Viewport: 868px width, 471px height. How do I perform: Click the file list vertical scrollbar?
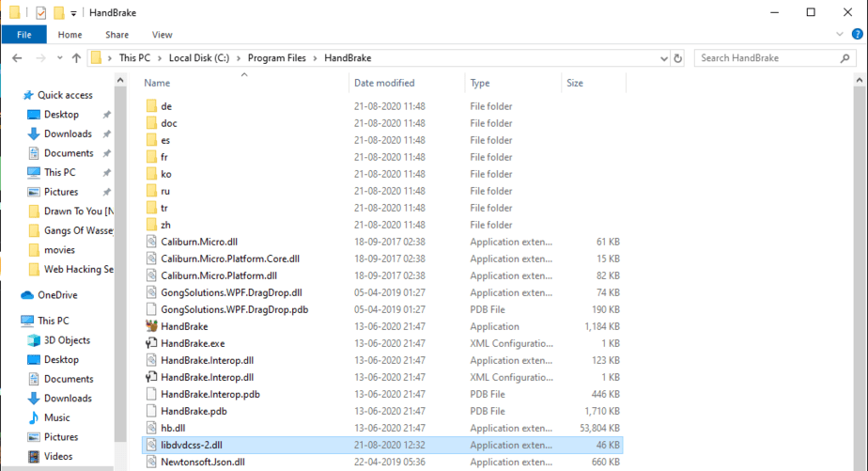pyautogui.click(x=860, y=235)
